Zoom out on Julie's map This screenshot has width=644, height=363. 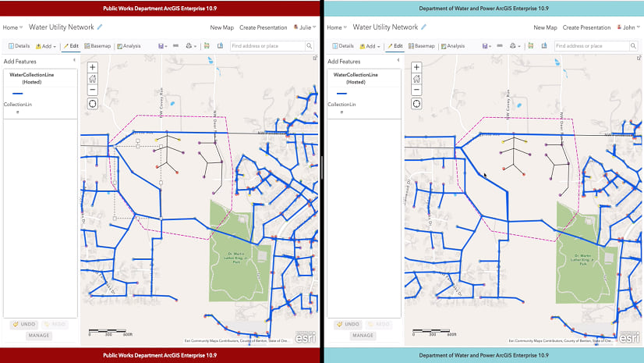[93, 90]
